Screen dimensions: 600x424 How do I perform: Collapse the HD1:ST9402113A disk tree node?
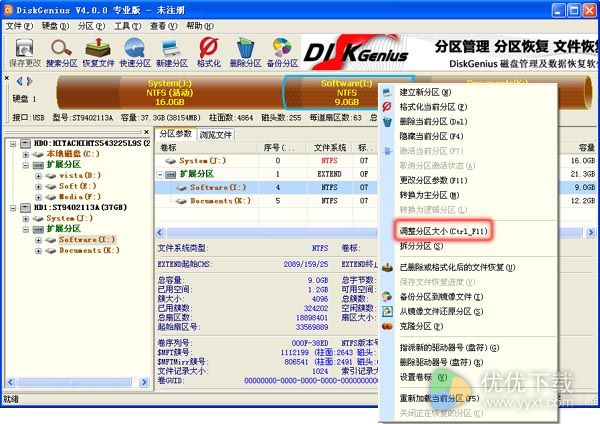[13, 208]
